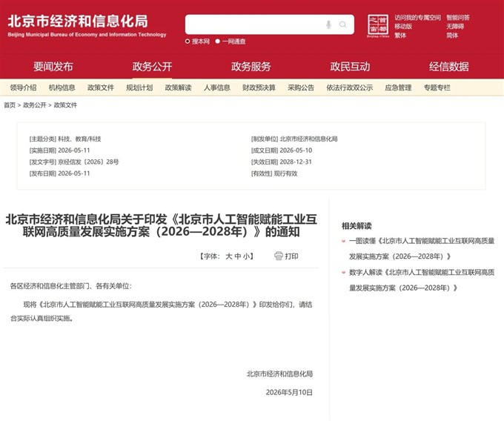This screenshot has height=421, width=504.
Task: Click the printer icon beside 打印
Action: (279, 256)
